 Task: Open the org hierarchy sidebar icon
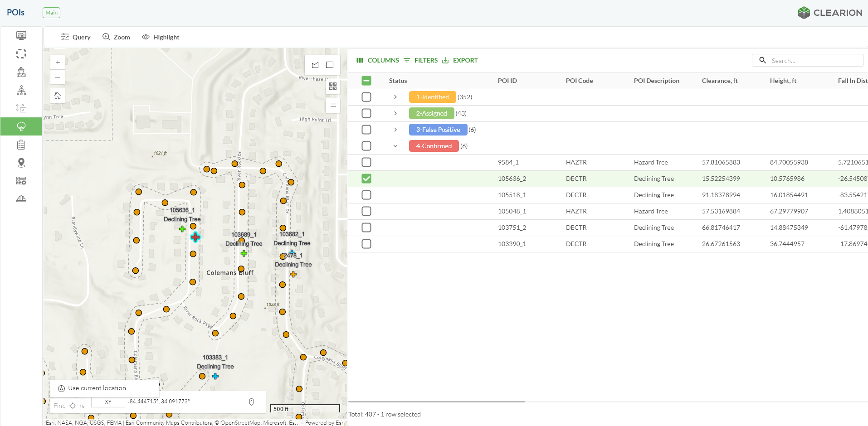(21, 90)
